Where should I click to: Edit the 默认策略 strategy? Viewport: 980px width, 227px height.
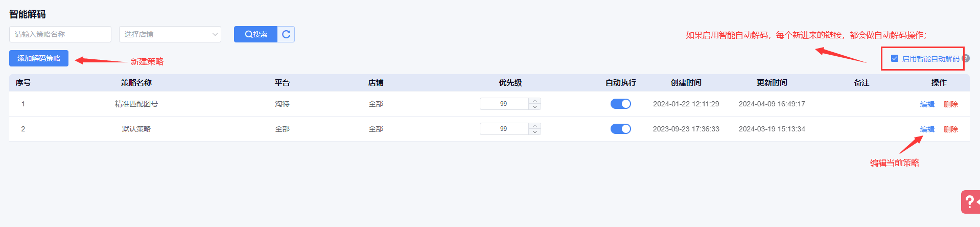[927, 129]
